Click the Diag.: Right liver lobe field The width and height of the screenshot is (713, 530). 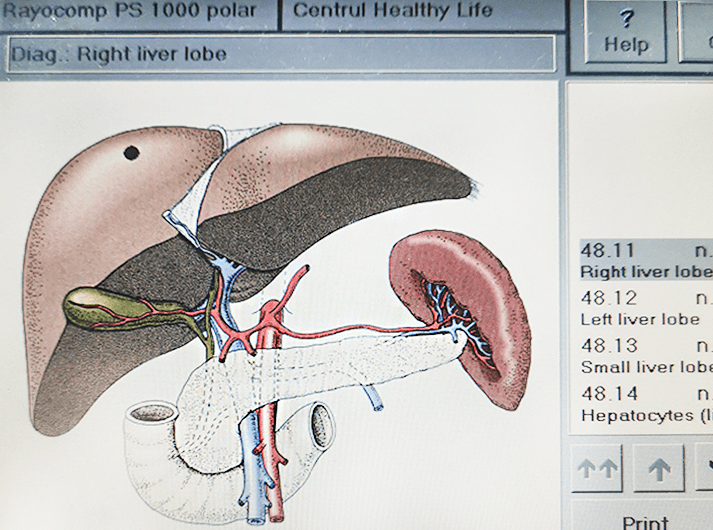pos(281,54)
